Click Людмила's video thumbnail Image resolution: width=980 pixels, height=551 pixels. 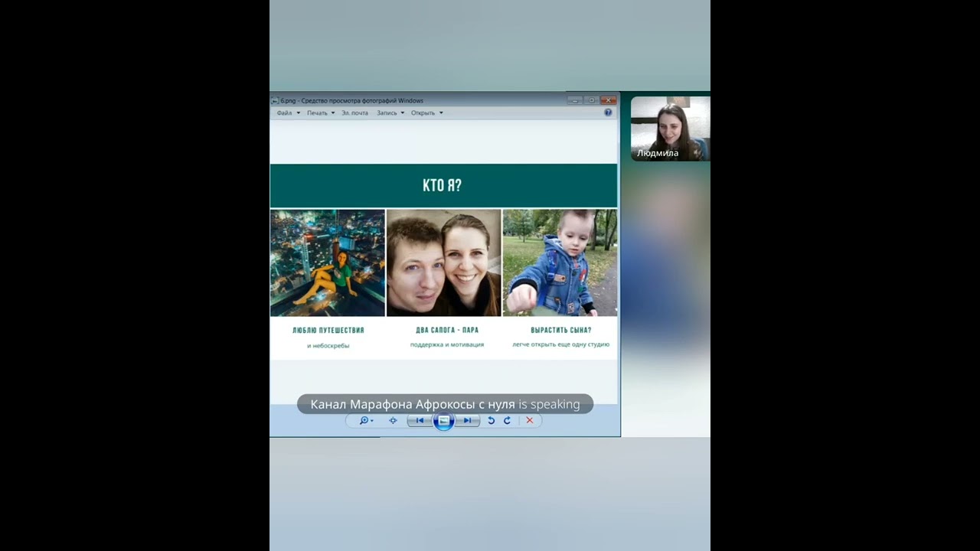tap(670, 128)
